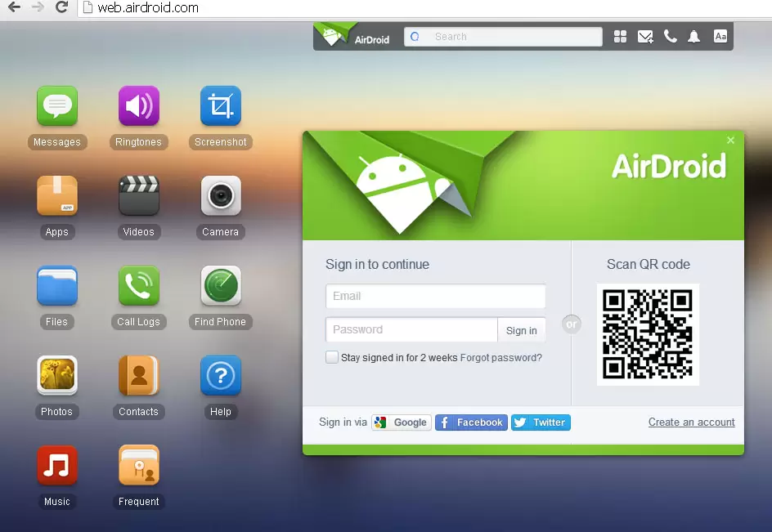
Task: Click the phone call icon in toolbar
Action: tap(671, 37)
